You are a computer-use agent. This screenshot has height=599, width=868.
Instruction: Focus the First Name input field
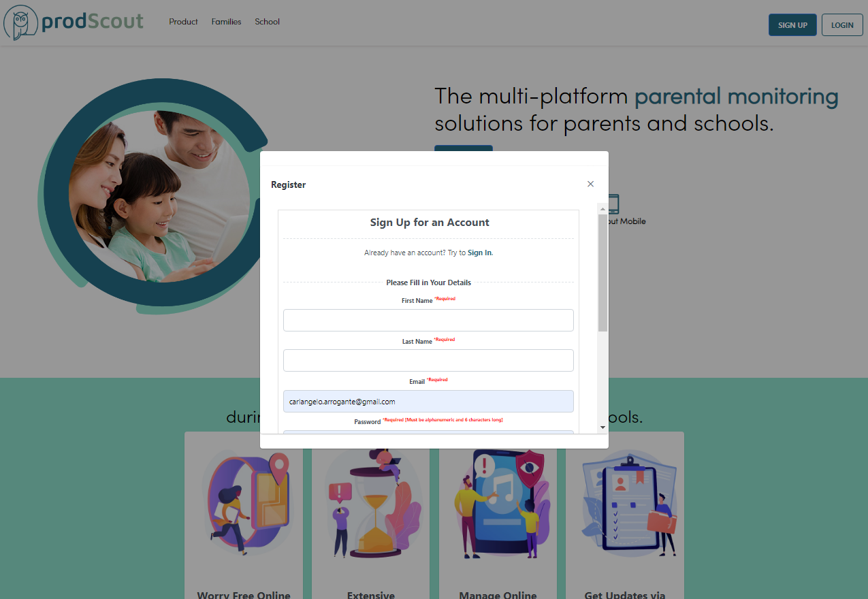pyautogui.click(x=428, y=320)
